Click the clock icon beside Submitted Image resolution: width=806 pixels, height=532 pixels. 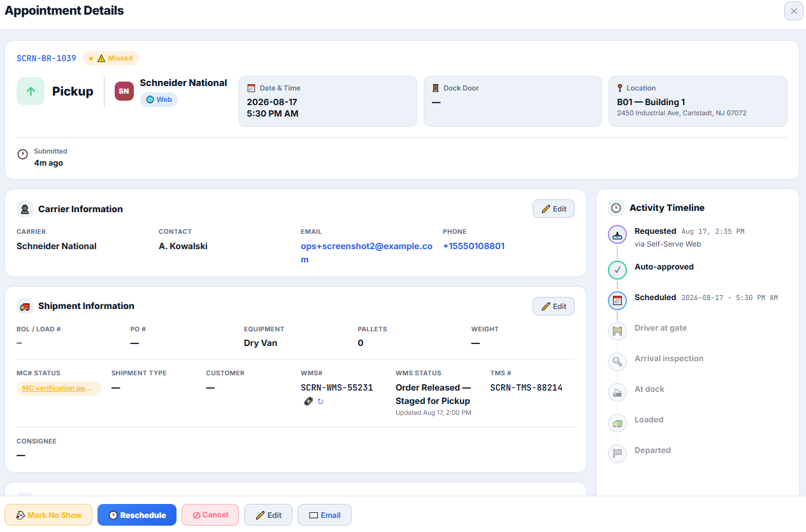[22, 154]
